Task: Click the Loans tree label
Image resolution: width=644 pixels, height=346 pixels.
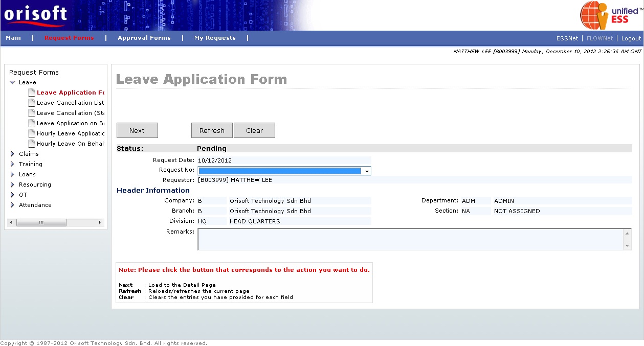Action: [27, 174]
